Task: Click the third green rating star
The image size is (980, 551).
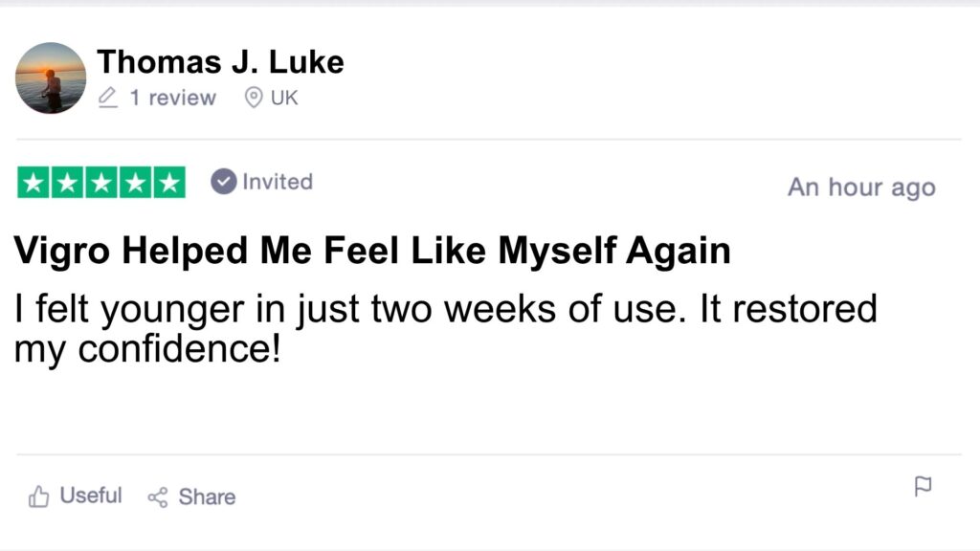Action: 101,183
